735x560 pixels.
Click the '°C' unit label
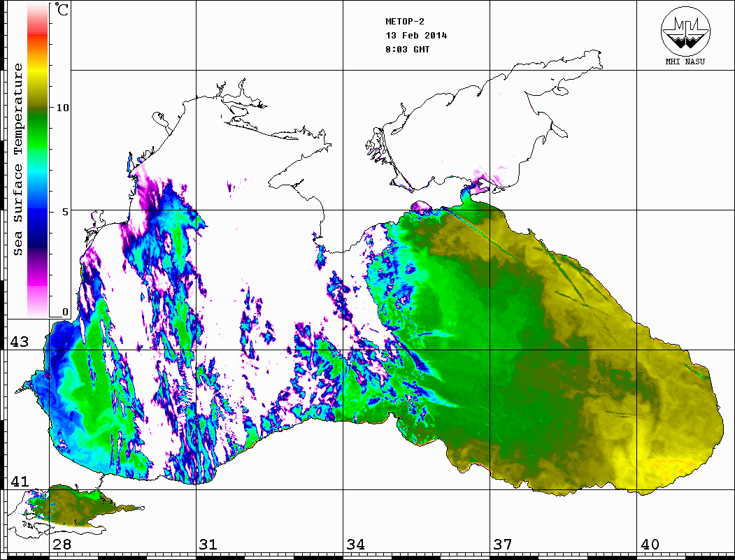[x=62, y=9]
